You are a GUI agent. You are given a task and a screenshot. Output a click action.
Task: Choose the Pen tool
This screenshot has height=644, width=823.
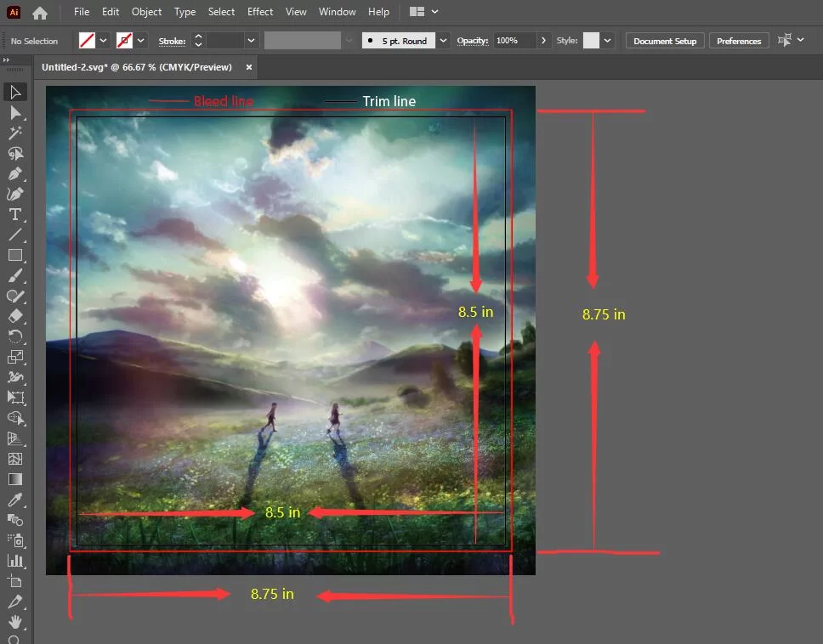pyautogui.click(x=14, y=173)
